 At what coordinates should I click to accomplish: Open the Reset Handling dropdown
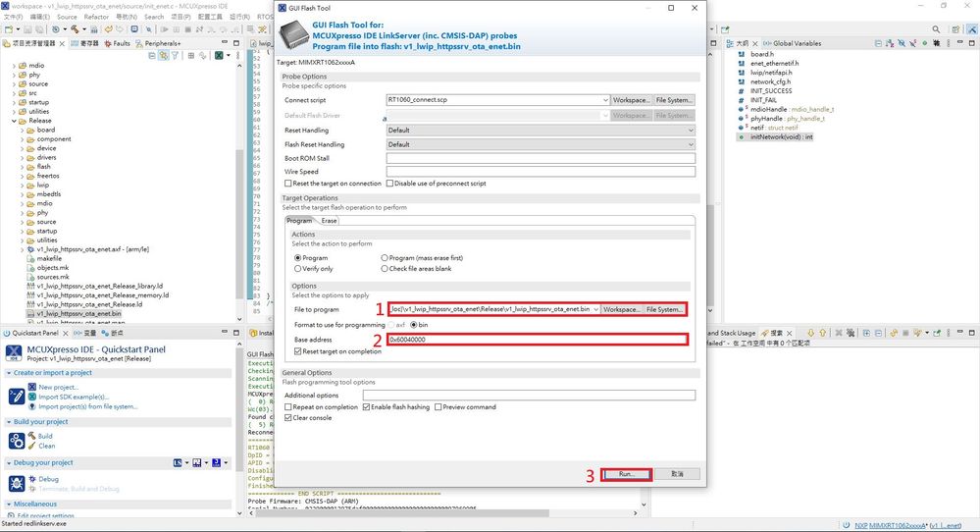(691, 131)
